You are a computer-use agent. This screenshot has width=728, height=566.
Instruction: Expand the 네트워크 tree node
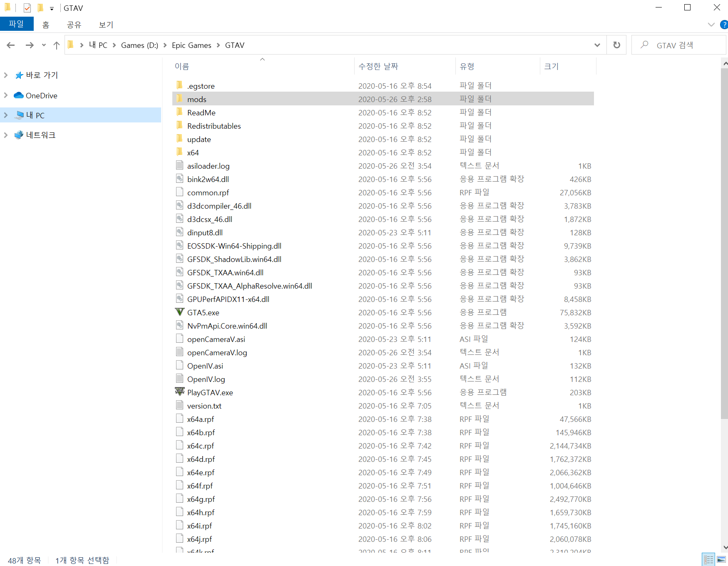tap(6, 135)
